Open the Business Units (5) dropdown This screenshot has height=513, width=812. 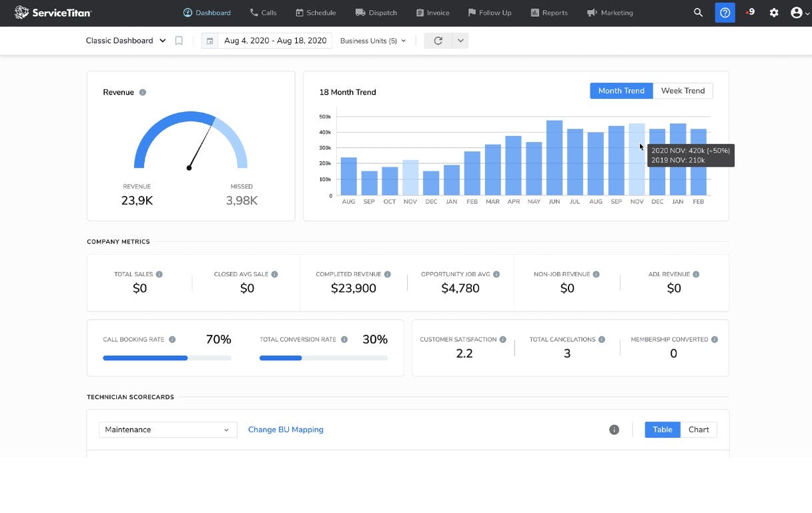pyautogui.click(x=373, y=41)
